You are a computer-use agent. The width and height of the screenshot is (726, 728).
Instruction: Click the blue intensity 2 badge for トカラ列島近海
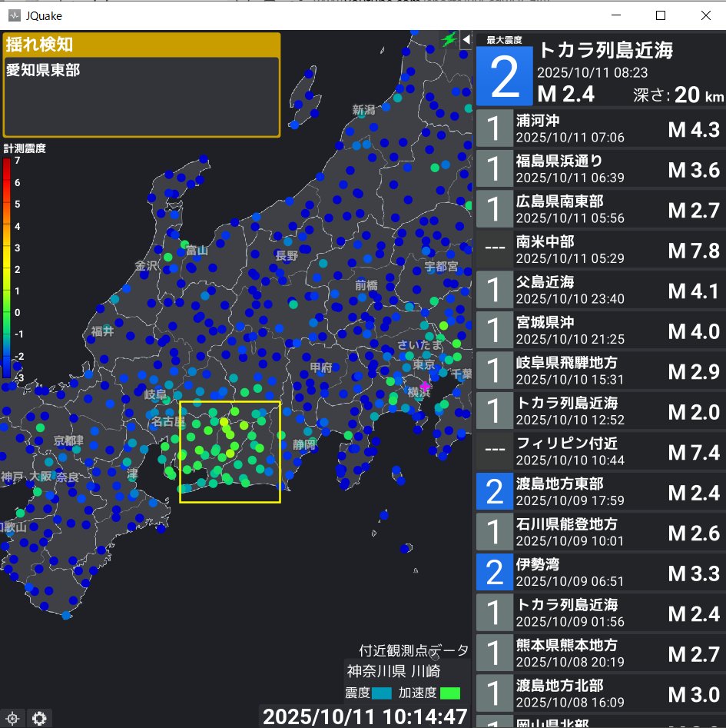coord(503,77)
